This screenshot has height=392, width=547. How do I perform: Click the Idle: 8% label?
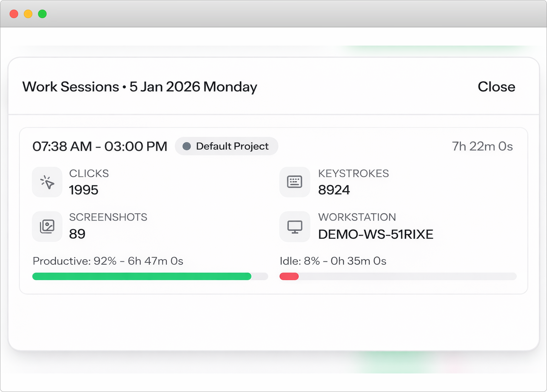pos(333,261)
